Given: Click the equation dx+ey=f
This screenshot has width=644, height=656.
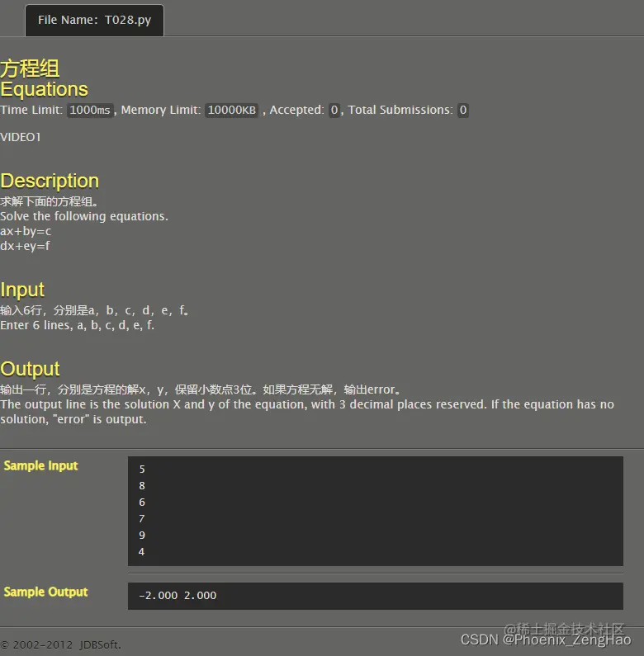Looking at the screenshot, I should coord(25,246).
